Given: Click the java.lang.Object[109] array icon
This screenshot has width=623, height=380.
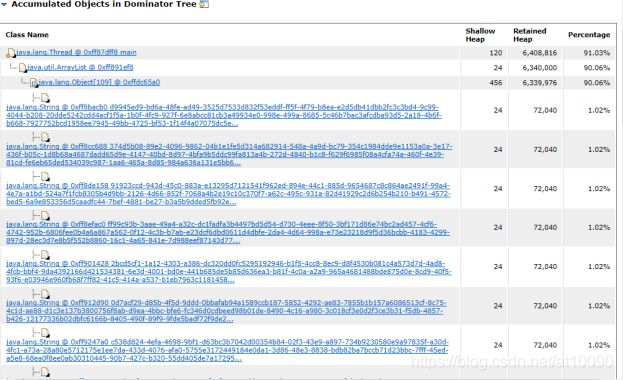Looking at the screenshot, I should coord(34,83).
